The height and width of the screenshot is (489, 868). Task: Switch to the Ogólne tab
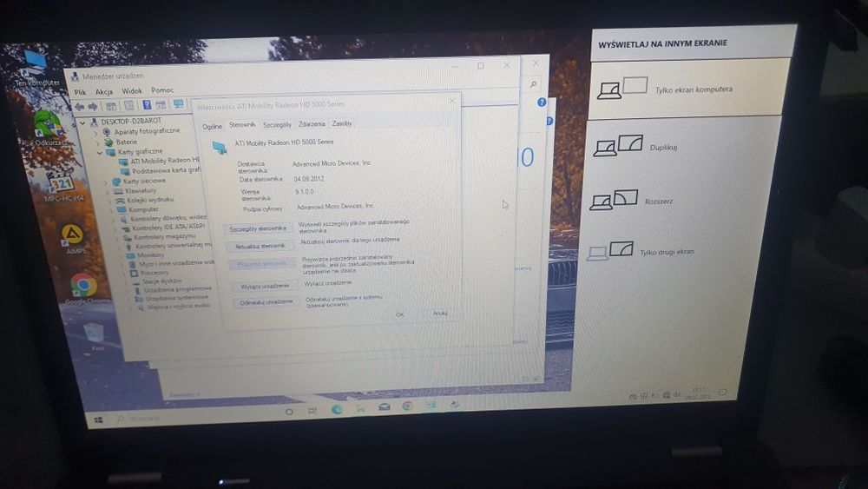(x=212, y=127)
